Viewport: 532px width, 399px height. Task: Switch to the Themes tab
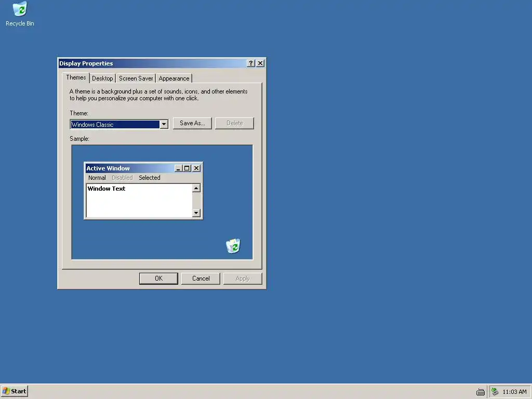76,78
